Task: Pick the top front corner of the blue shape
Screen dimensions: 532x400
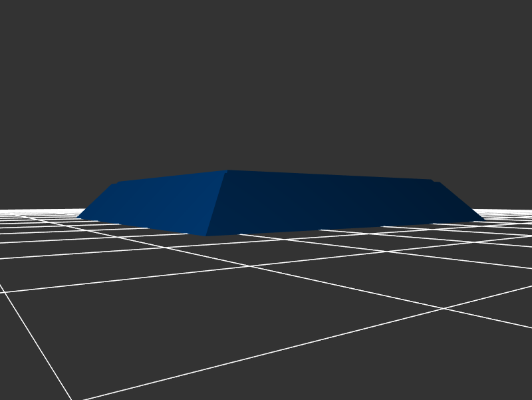Action: (227, 170)
